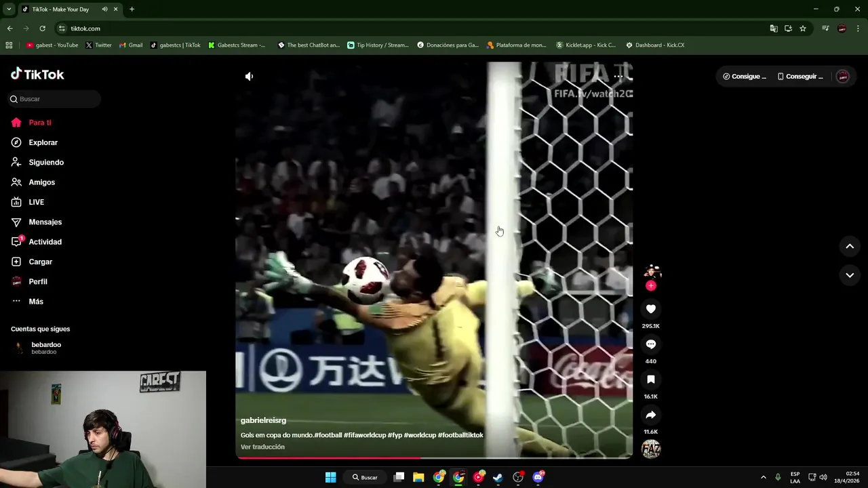
Task: Click the Consigue coins button
Action: (x=745, y=77)
